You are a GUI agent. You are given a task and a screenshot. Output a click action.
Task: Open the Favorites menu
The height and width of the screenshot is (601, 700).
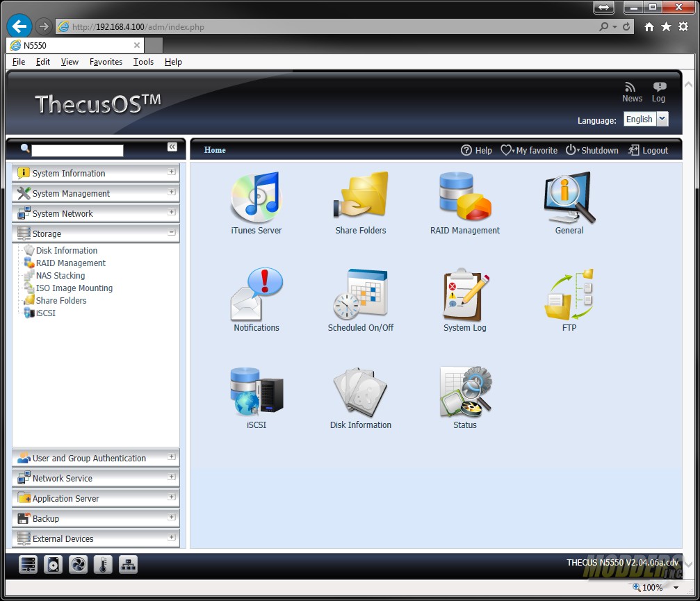click(x=106, y=62)
